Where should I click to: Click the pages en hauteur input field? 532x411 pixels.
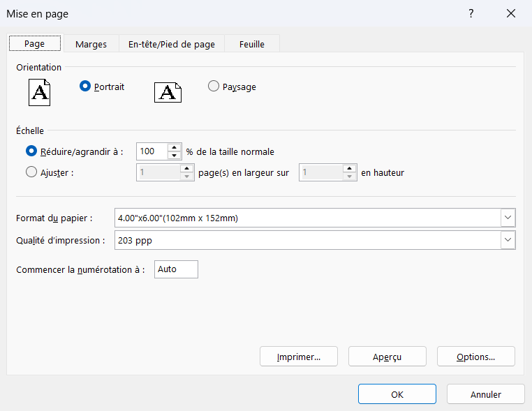point(321,172)
